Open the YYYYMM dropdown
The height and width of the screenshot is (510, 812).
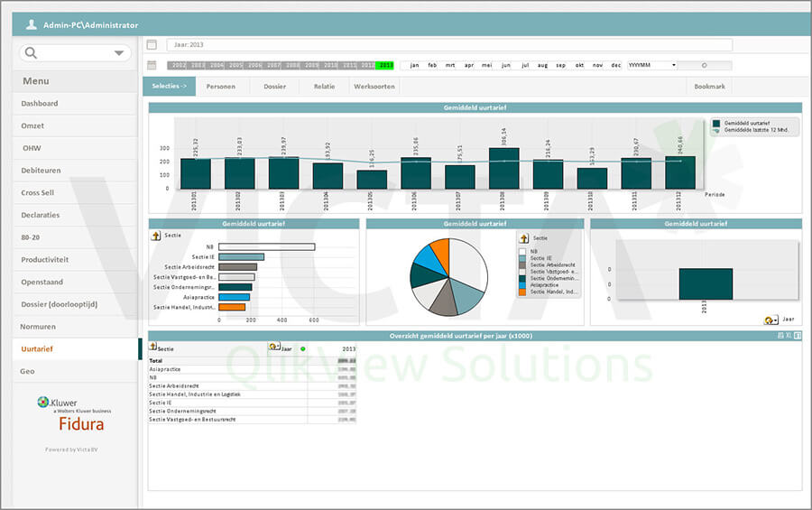[674, 65]
